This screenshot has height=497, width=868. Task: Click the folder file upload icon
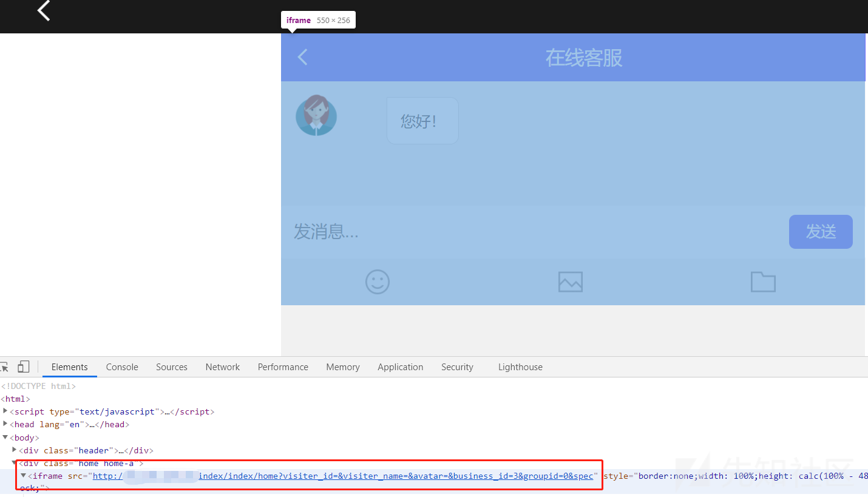pos(763,282)
